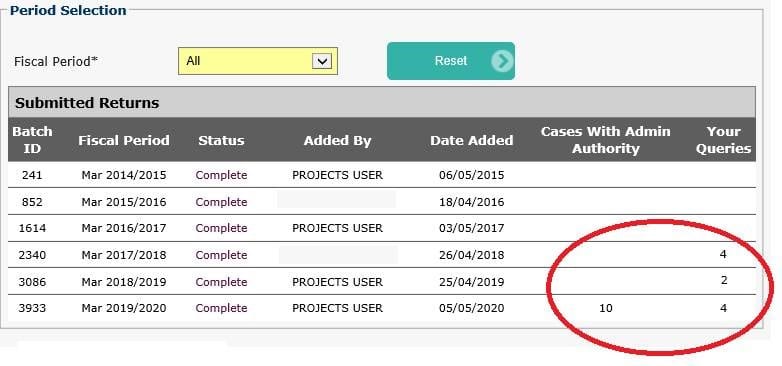Click the Reset button
782x366 pixels.
(x=451, y=61)
